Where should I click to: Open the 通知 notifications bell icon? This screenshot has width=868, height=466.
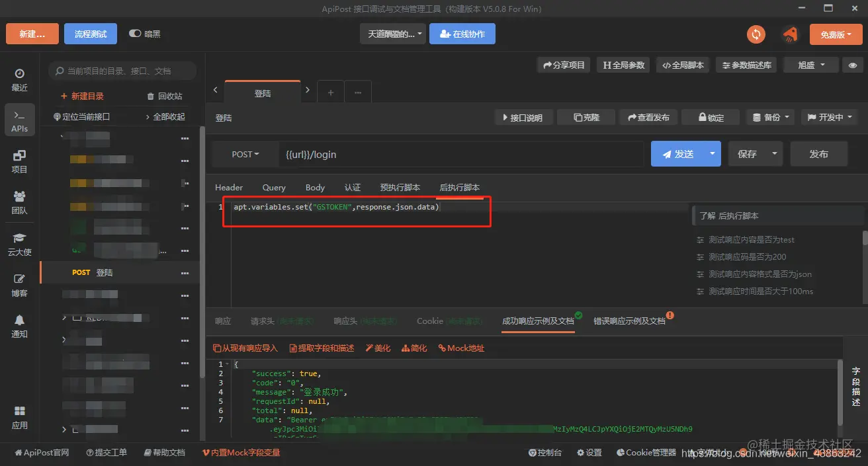click(19, 326)
